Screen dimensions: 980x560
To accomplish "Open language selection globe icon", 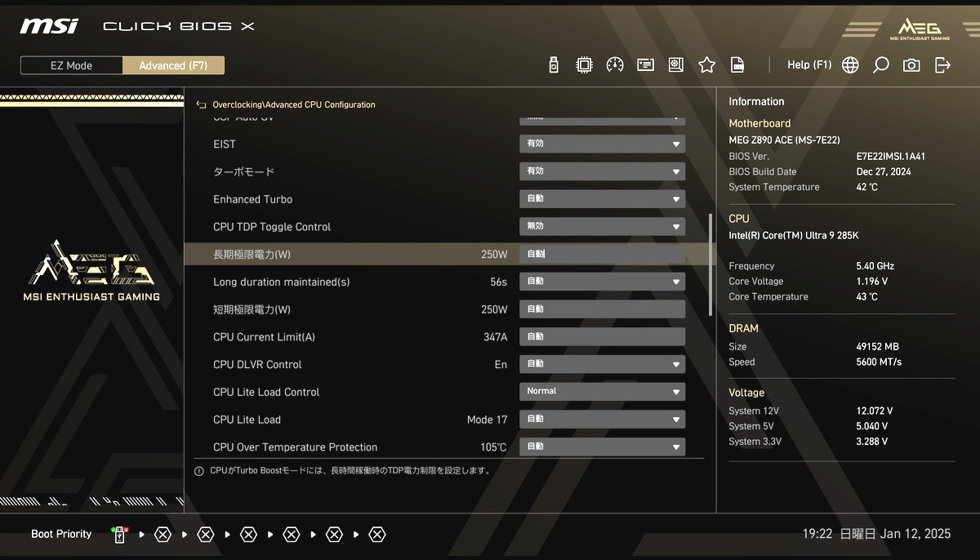I will click(x=850, y=65).
